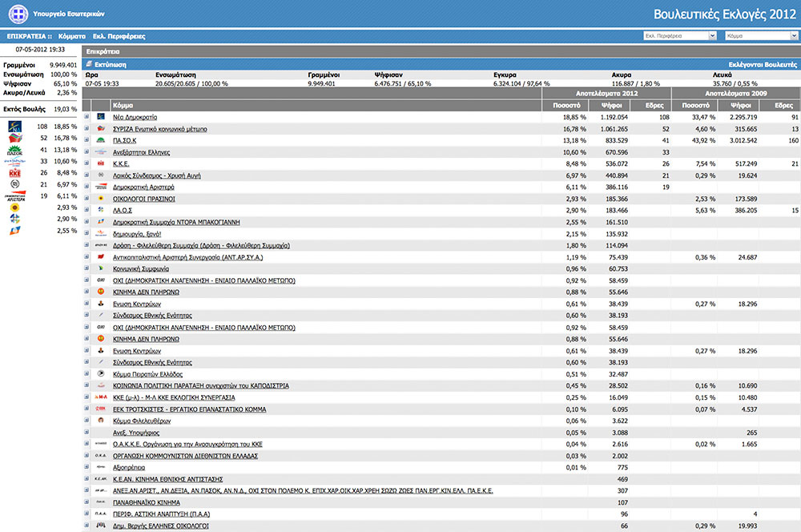Expand the Δημοκρατική Αριστερά row
The image size is (801, 532).
[87, 187]
